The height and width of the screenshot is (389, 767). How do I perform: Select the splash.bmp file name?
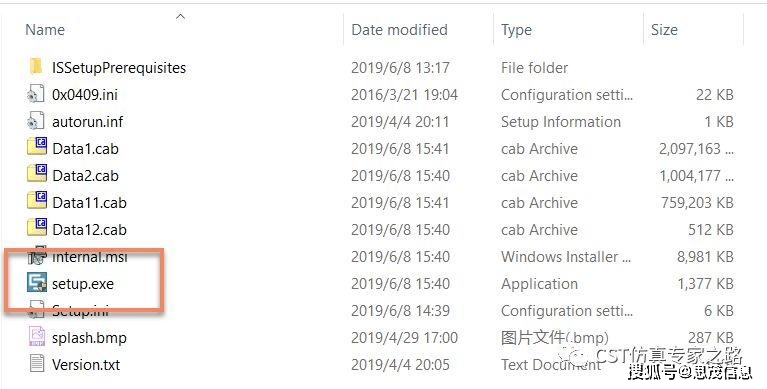[89, 338]
